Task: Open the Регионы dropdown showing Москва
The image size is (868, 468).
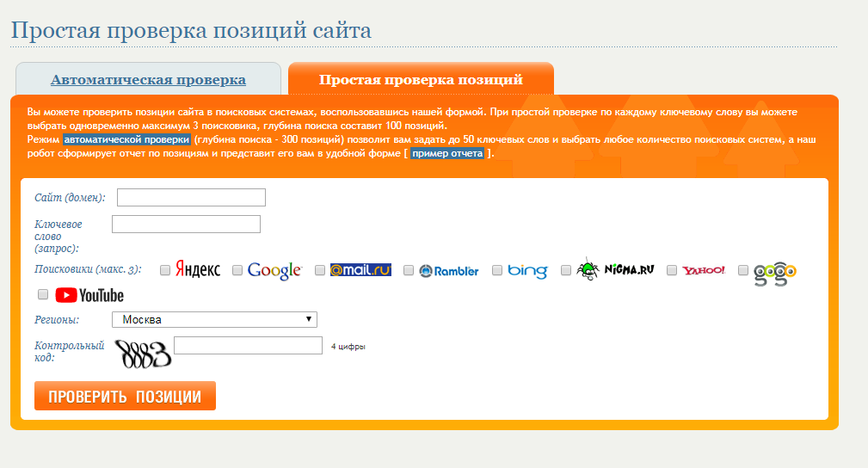Action: (214, 319)
